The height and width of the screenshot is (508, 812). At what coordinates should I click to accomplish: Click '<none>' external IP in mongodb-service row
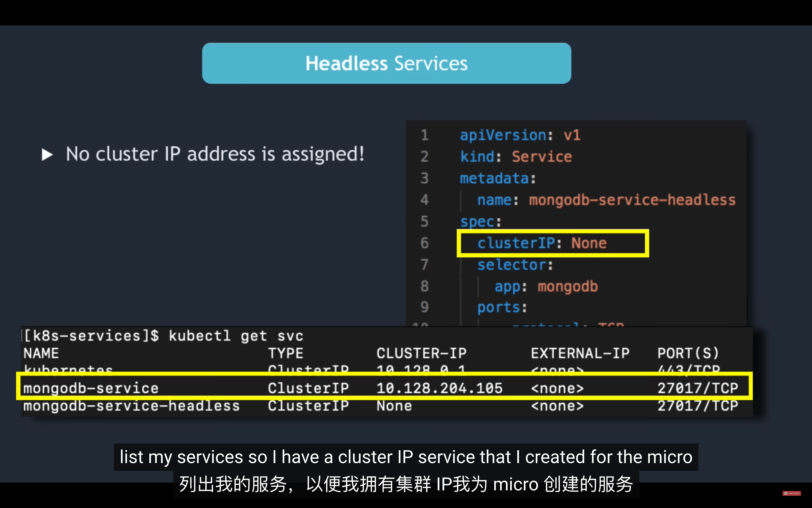click(x=557, y=389)
